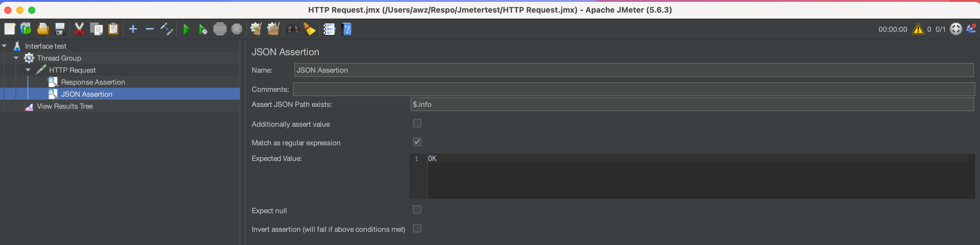Collapse the Interface test node
This screenshot has width=980, height=245.
click(x=4, y=46)
